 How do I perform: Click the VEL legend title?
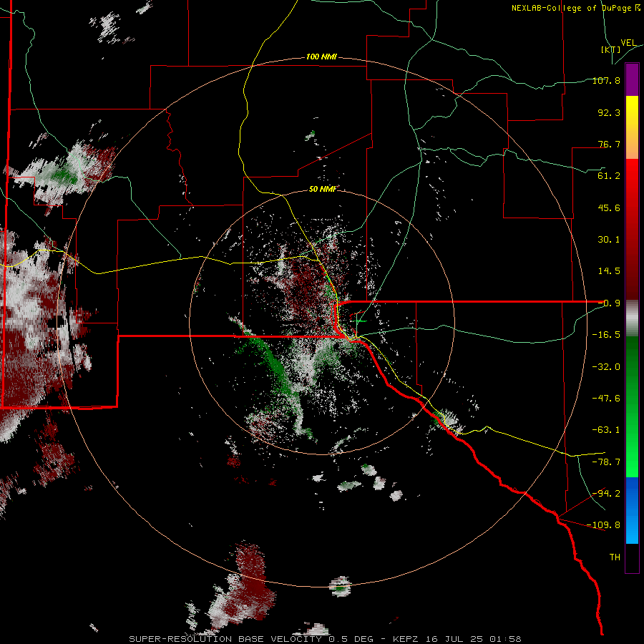pyautogui.click(x=629, y=43)
